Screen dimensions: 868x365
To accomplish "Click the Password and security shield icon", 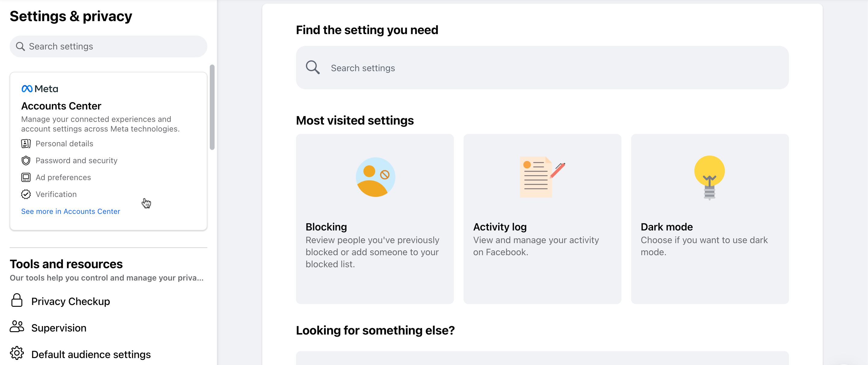I will click(26, 160).
